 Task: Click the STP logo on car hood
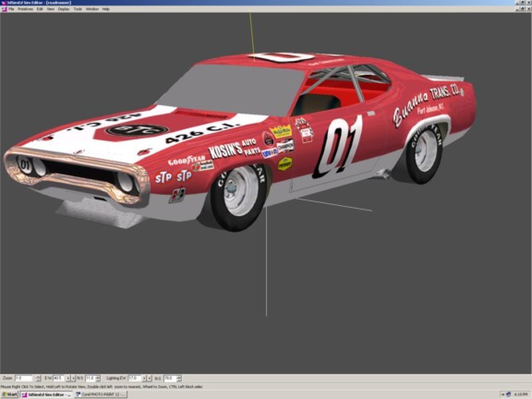click(136, 130)
